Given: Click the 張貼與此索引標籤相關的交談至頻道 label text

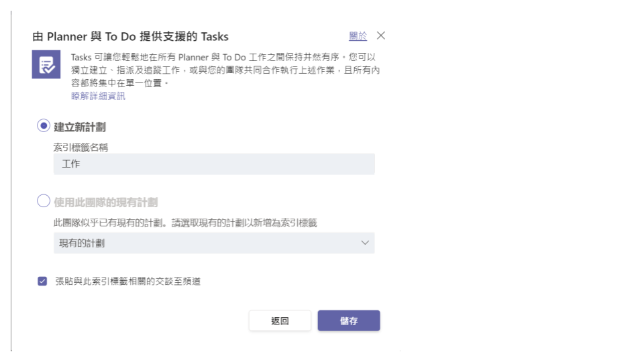Looking at the screenshot, I should (128, 282).
